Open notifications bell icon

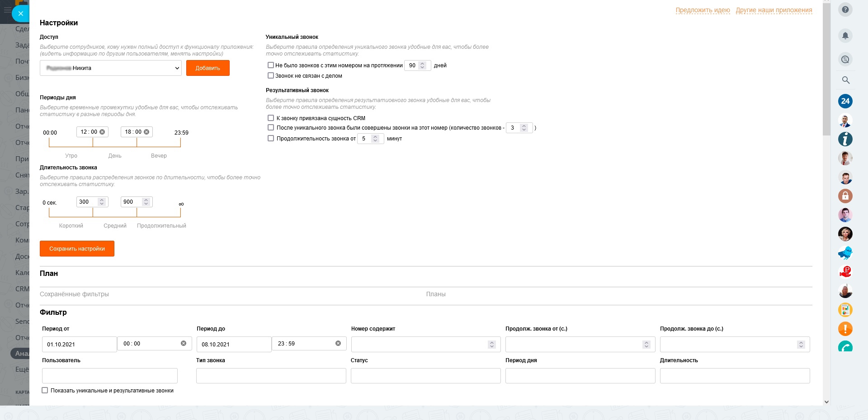(x=845, y=36)
